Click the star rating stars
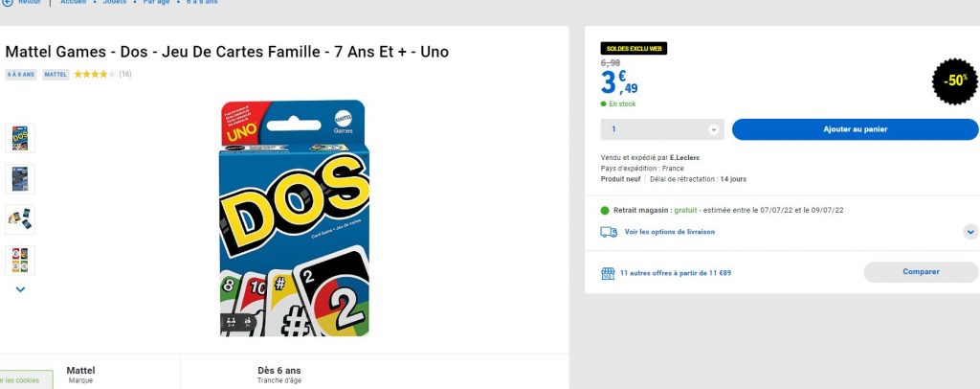The height and width of the screenshot is (389, 980). pos(95,74)
